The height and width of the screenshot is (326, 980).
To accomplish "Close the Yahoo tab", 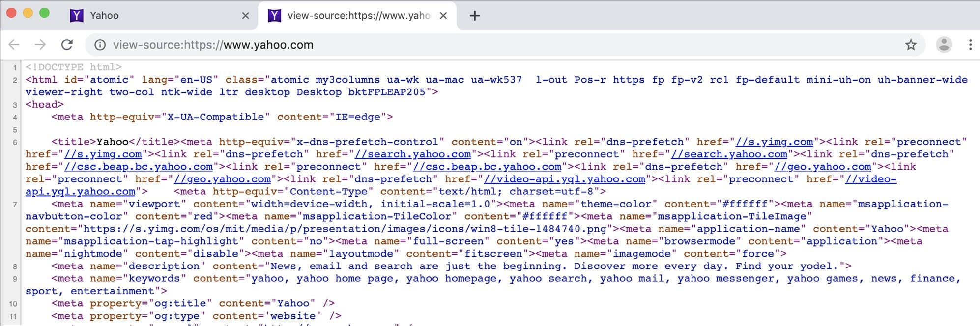I will 246,16.
